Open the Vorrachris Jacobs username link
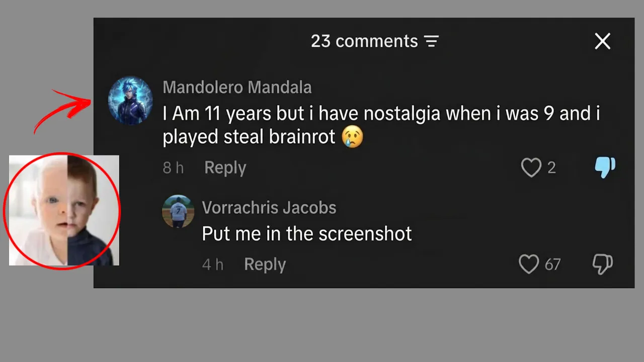 pos(269,208)
